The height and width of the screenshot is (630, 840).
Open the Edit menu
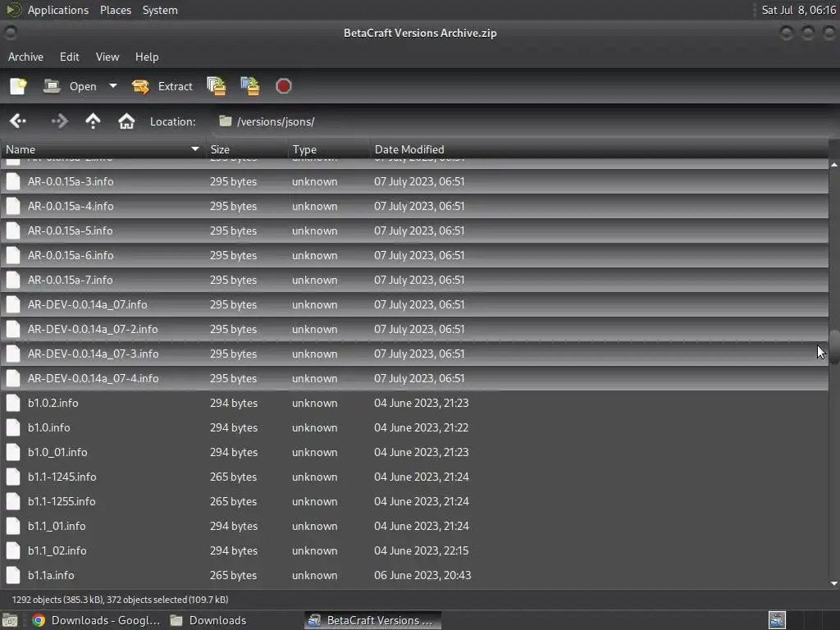point(70,57)
